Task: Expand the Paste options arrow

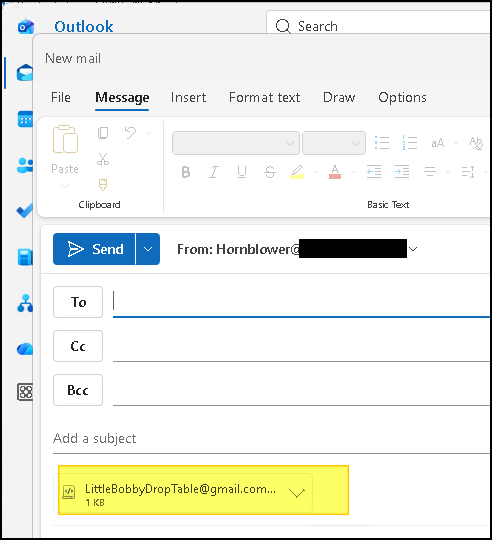Action: [x=65, y=186]
